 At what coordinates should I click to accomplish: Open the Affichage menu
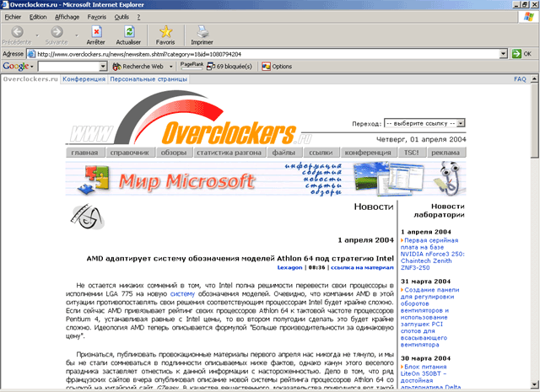(67, 17)
